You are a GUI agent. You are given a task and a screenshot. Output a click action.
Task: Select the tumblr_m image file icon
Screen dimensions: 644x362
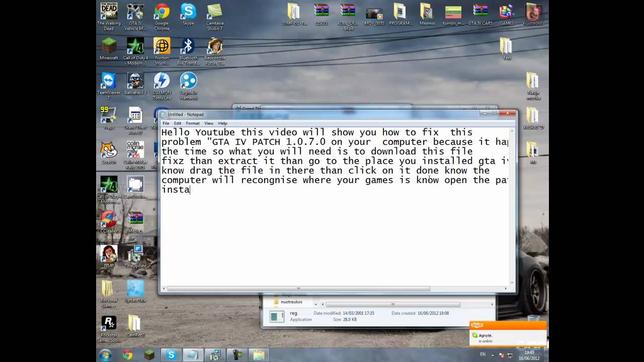point(453,14)
